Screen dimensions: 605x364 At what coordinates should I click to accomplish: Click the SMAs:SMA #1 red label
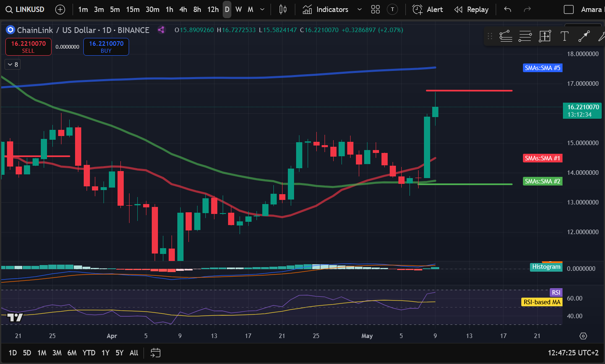(542, 158)
